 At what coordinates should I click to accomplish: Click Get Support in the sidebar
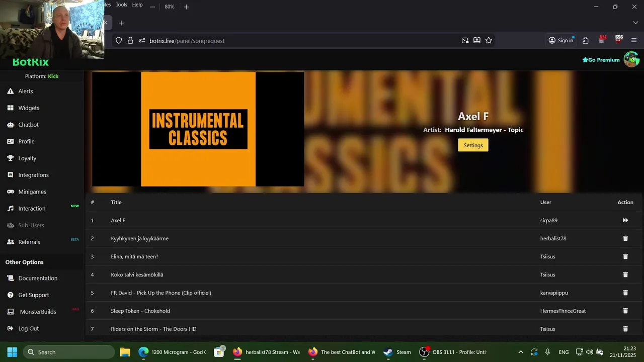(x=34, y=295)
